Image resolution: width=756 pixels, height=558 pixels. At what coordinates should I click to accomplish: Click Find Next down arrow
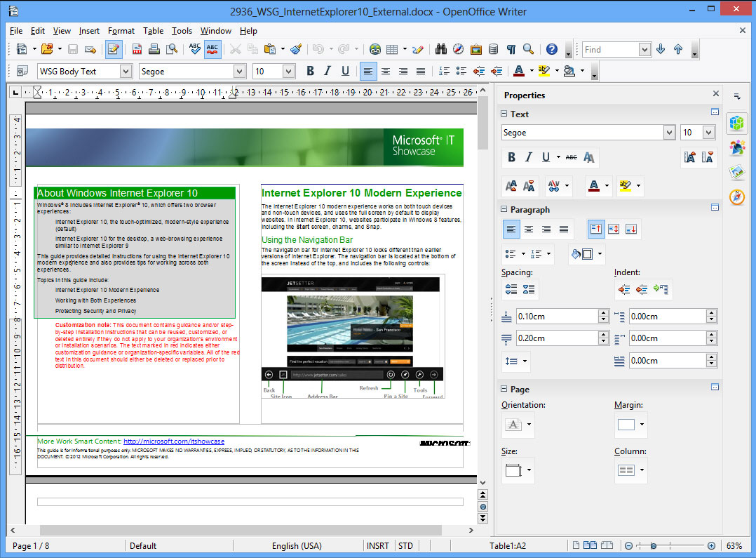click(661, 49)
